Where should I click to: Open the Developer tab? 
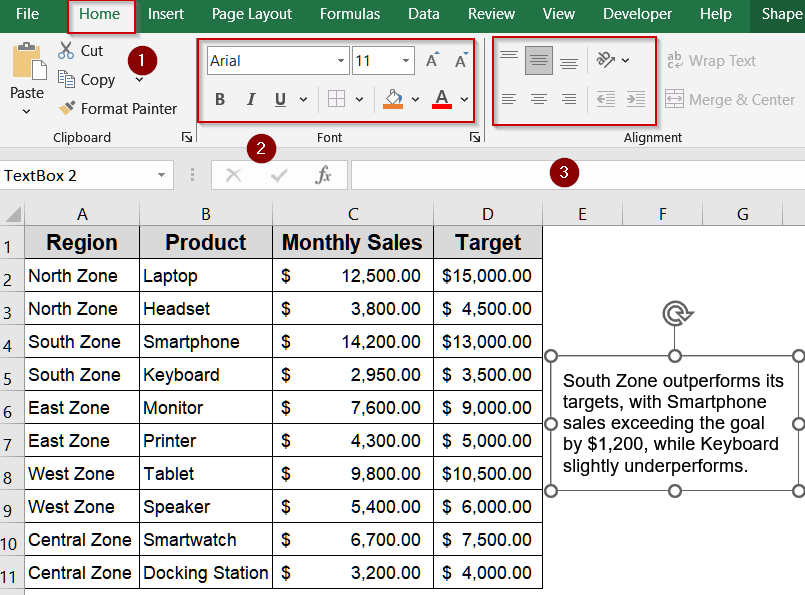coord(637,14)
